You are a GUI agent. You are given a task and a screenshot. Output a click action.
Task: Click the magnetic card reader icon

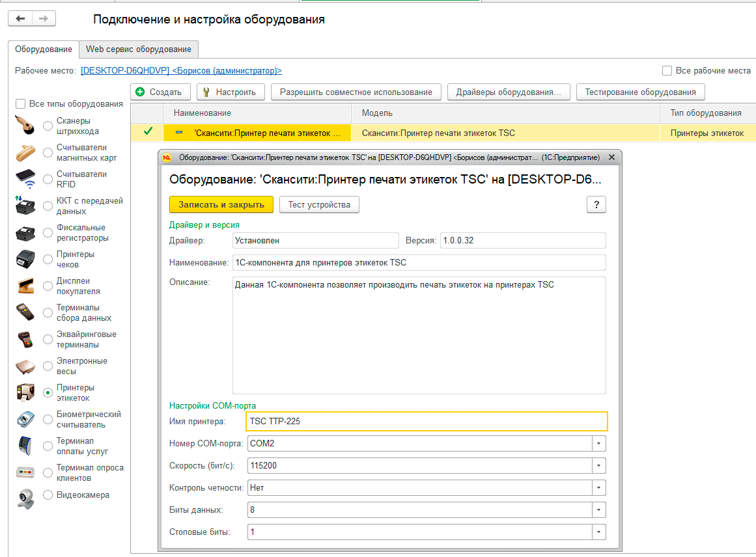pos(25,153)
